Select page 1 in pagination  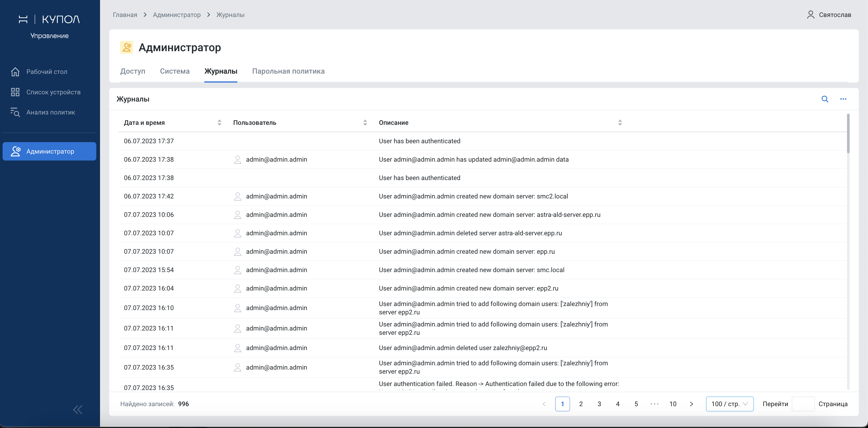tap(562, 404)
